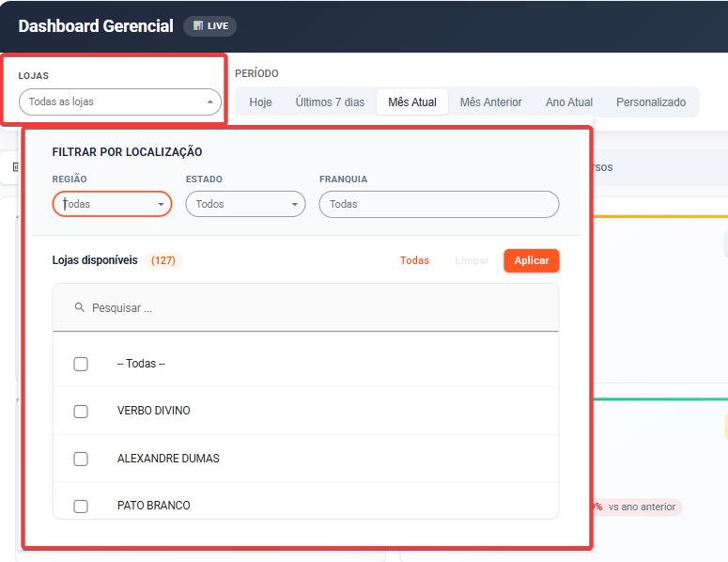
Task: Click the Região dropdown arrow
Action: (x=162, y=204)
